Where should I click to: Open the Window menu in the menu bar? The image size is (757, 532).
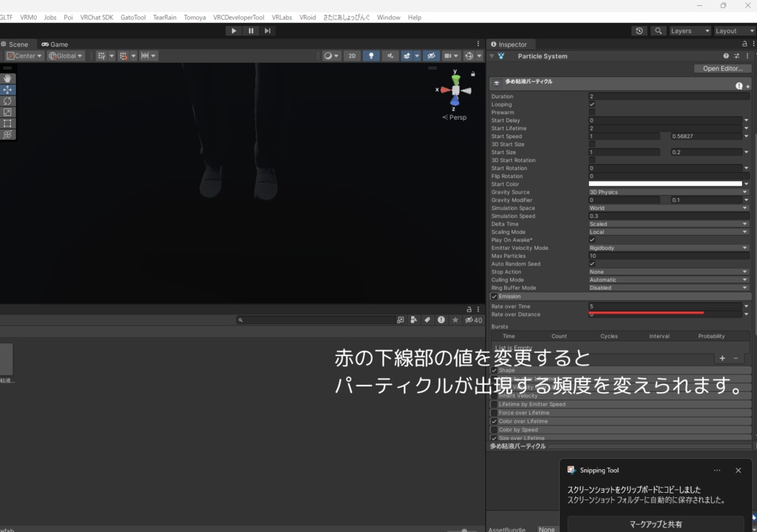[388, 17]
